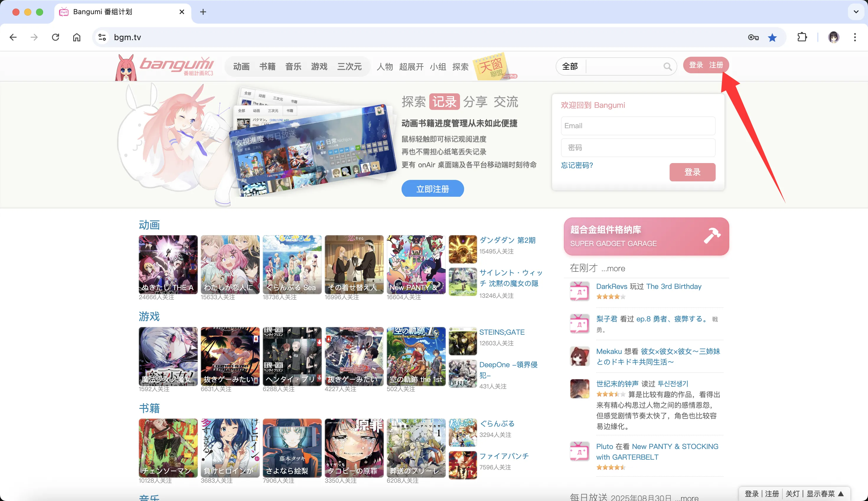Click 注册 in the bottom dock
The height and width of the screenshot is (501, 868).
point(772,494)
